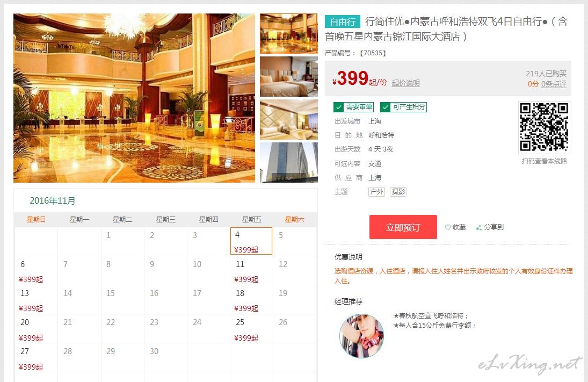Click the QR code image
Screen dimensions: 588x382
(545, 127)
